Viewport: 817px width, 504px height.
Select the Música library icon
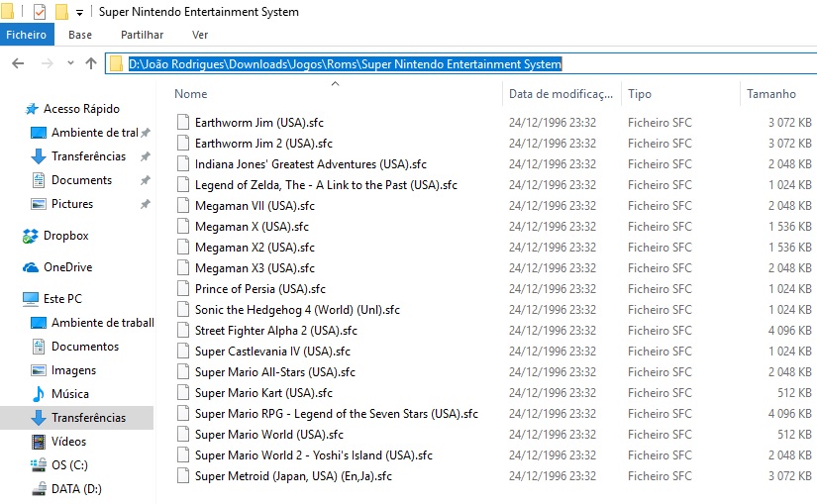click(38, 394)
